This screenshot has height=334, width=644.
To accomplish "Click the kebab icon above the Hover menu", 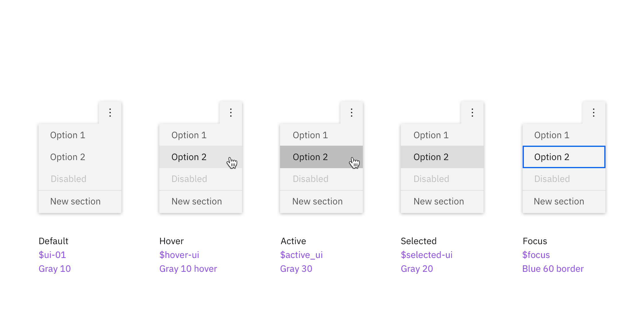I will [231, 112].
